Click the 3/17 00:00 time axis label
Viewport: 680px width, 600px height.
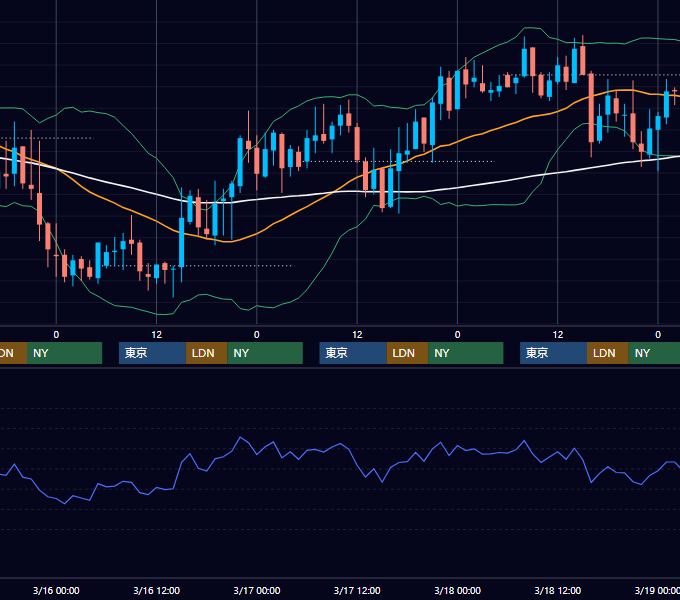coord(257,590)
